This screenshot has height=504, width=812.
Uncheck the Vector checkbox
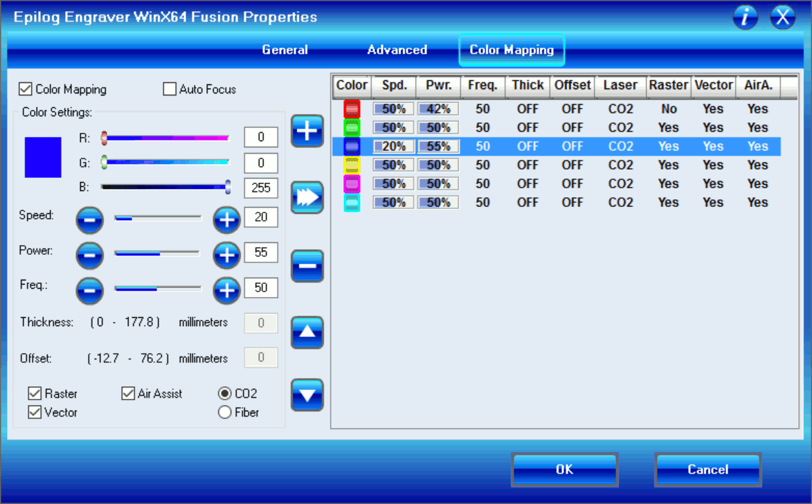[35, 413]
